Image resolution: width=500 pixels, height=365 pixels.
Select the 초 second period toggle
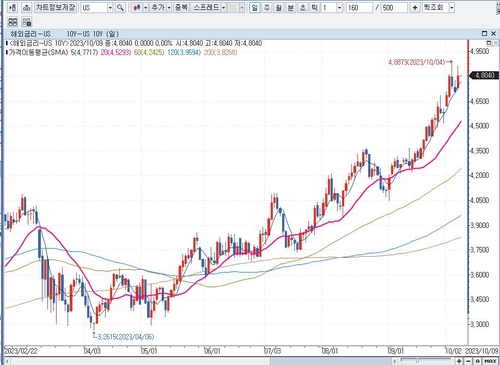click(x=303, y=7)
